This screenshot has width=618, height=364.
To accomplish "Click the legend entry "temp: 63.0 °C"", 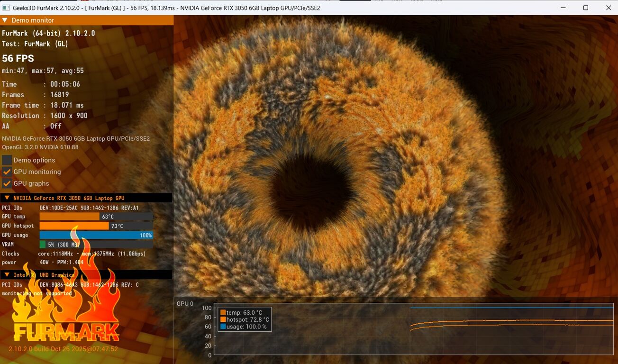I will (x=245, y=313).
